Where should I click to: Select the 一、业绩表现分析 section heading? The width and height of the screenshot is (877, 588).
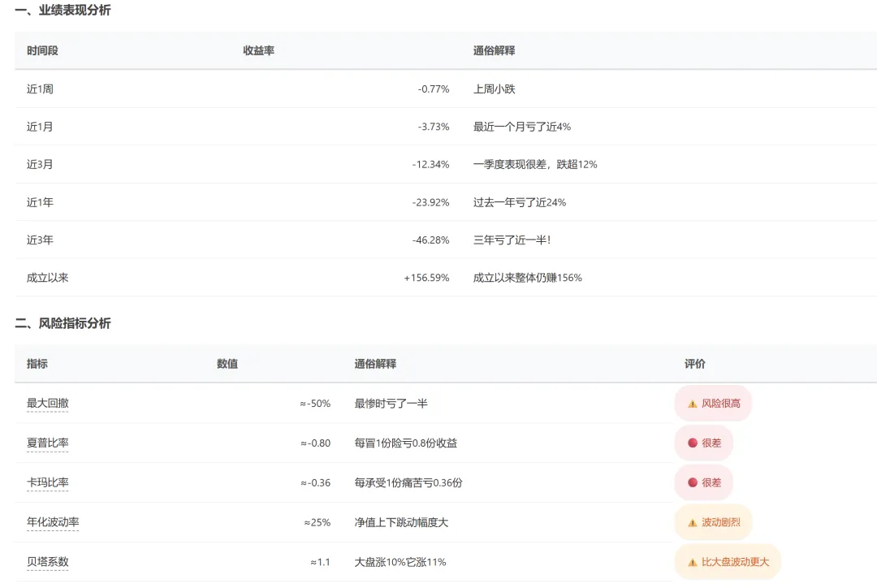point(63,11)
